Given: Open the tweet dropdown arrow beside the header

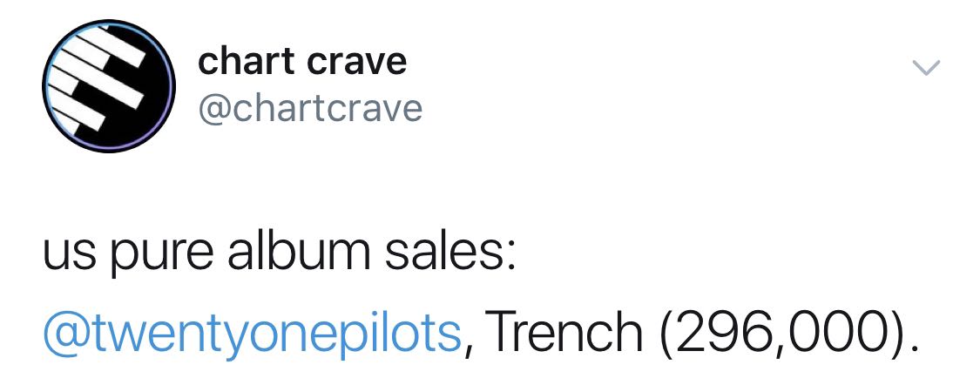Looking at the screenshot, I should tap(927, 68).
